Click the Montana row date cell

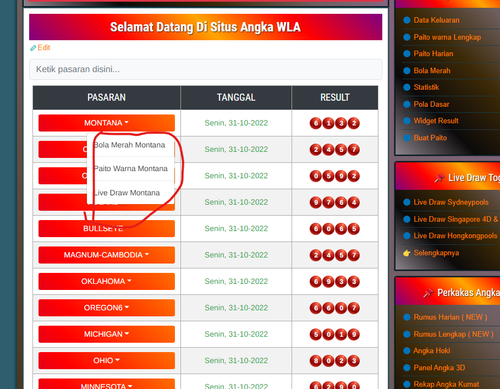[236, 123]
